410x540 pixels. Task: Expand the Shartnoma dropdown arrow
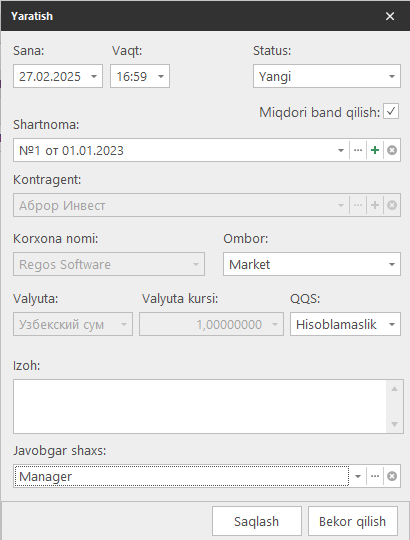(x=341, y=150)
